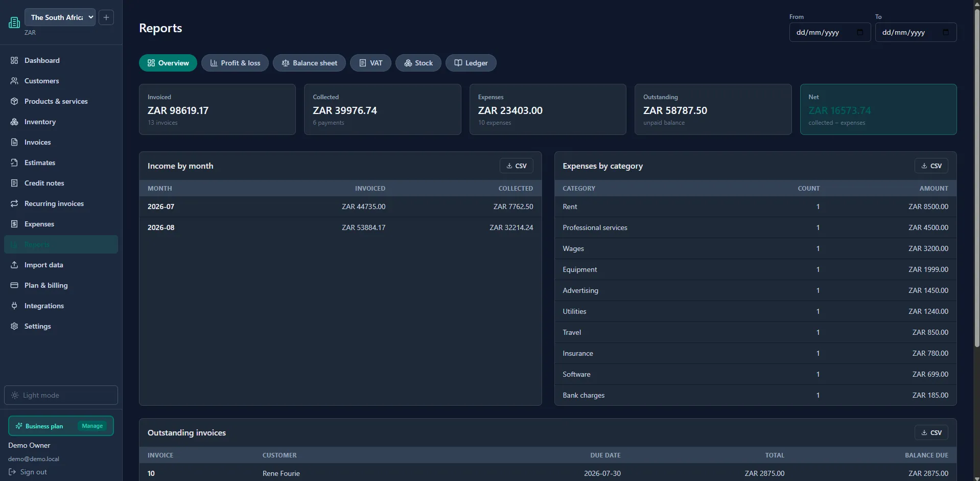This screenshot has width=980, height=481.
Task: Click the Import data upload icon
Action: pos(14,265)
